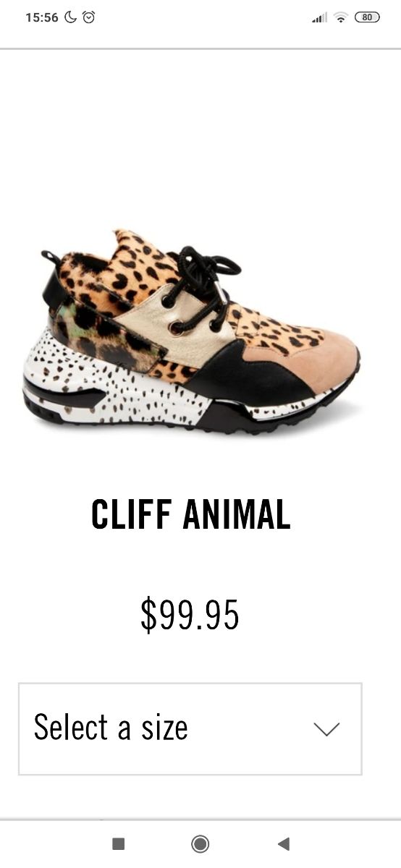The height and width of the screenshot is (868, 401).
Task: Tap the 'Select a size' label text
Action: tap(111, 728)
